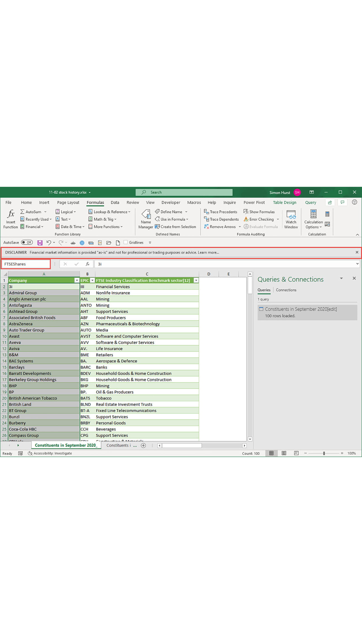The width and height of the screenshot is (362, 644).
Task: Click the Learn more link in disclaimer
Action: (x=208, y=252)
